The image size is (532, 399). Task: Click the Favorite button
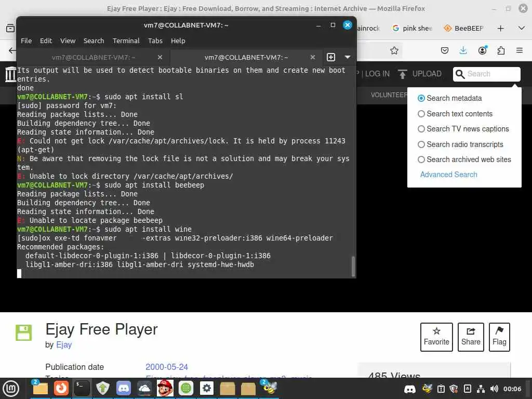click(x=436, y=337)
